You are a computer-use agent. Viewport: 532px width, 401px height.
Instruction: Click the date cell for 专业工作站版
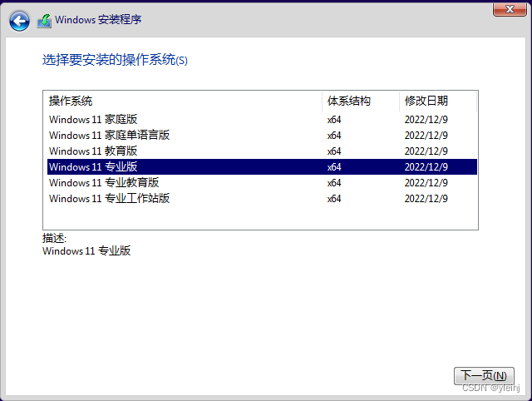coord(426,199)
